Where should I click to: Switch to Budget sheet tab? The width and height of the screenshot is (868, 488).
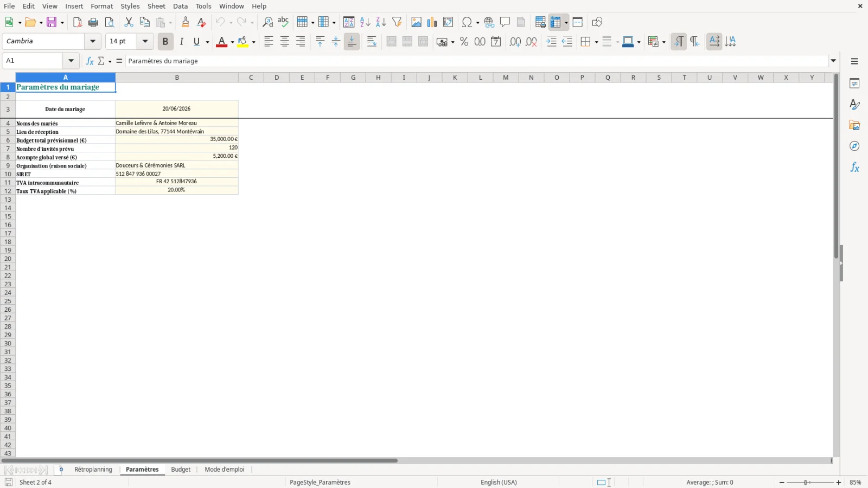181,470
